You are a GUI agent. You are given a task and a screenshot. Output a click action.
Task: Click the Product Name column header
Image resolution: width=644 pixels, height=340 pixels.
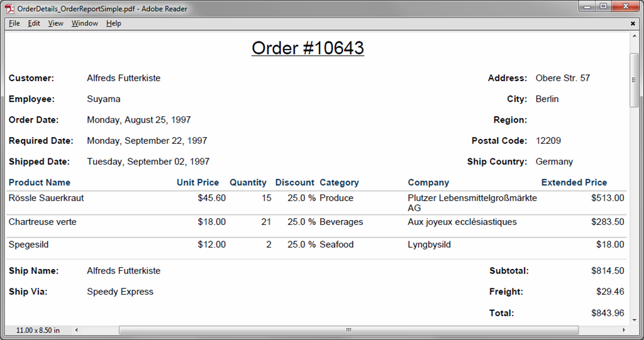pos(40,182)
